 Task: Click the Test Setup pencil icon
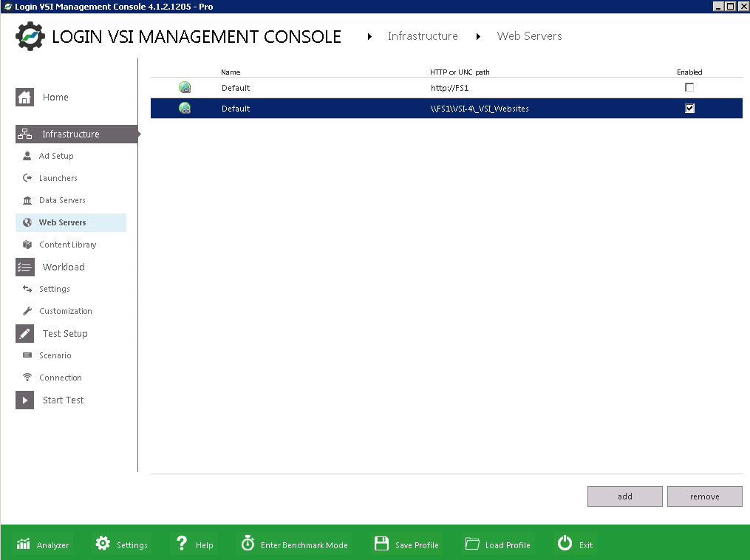click(24, 333)
